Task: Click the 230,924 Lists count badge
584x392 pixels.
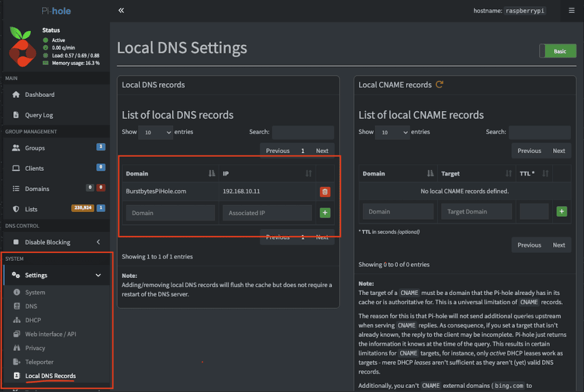Action: [83, 207]
